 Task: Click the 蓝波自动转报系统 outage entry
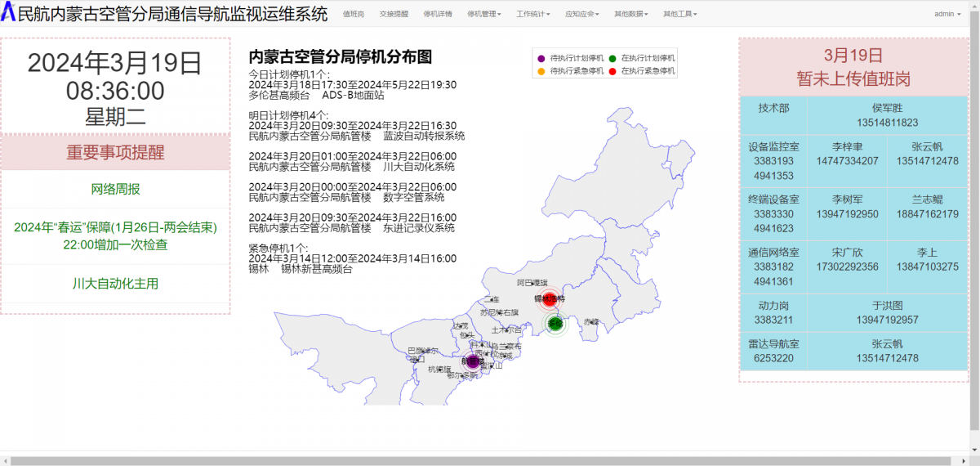coord(356,136)
